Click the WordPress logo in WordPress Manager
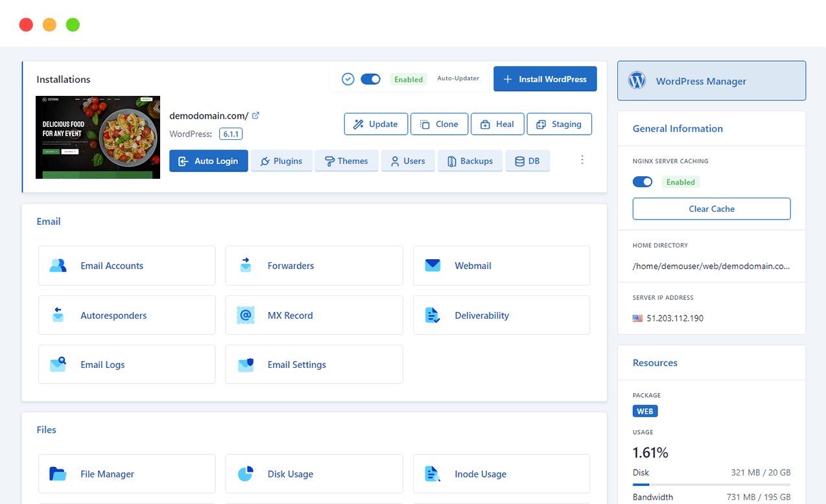Viewport: 826px width, 504px height. pyautogui.click(x=637, y=81)
